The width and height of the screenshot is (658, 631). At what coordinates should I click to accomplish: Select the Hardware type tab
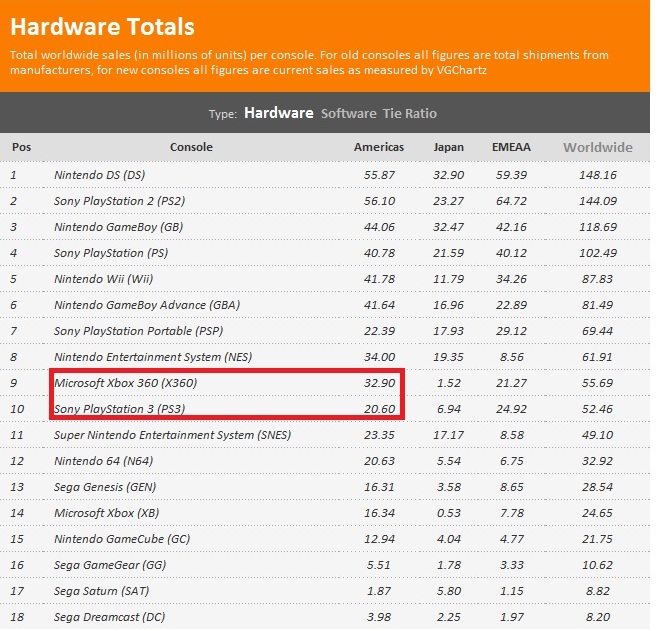[278, 113]
